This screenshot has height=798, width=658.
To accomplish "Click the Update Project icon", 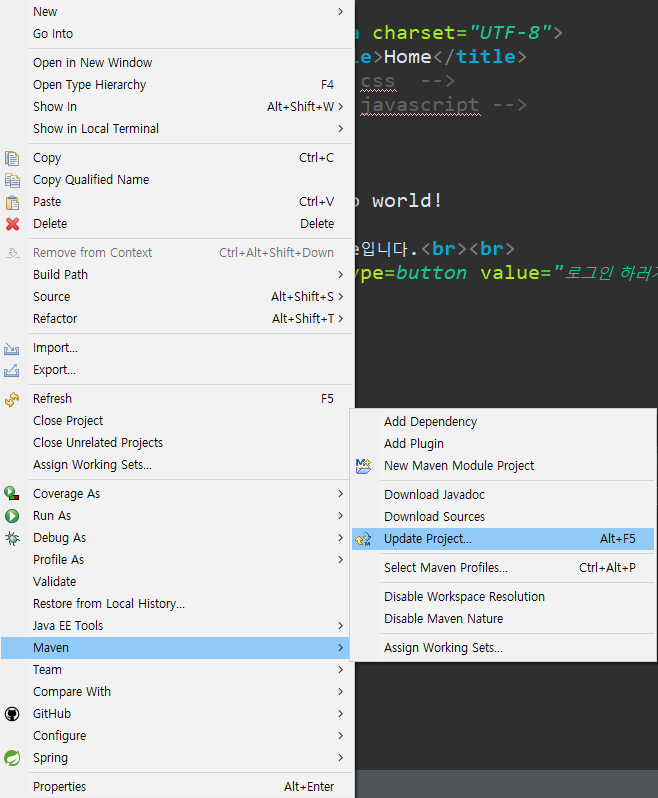I will [x=363, y=539].
